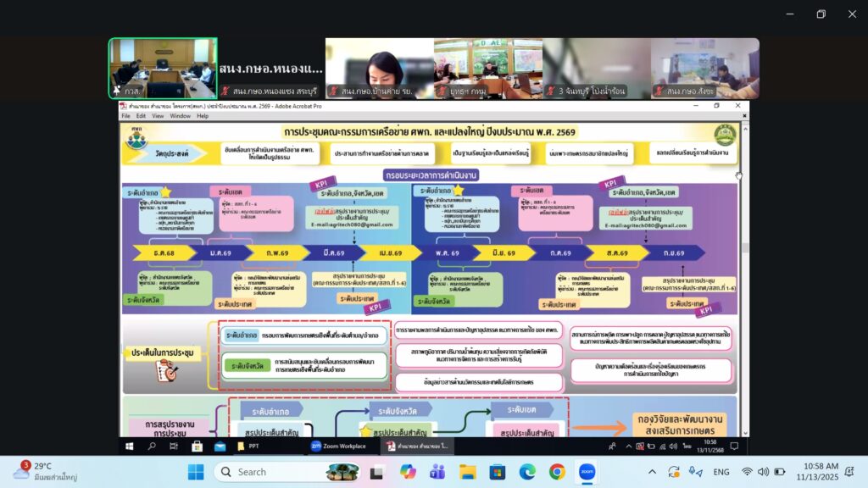This screenshot has width=868, height=488.
Task: Launch File Explorer from the taskbar
Action: pos(468,471)
